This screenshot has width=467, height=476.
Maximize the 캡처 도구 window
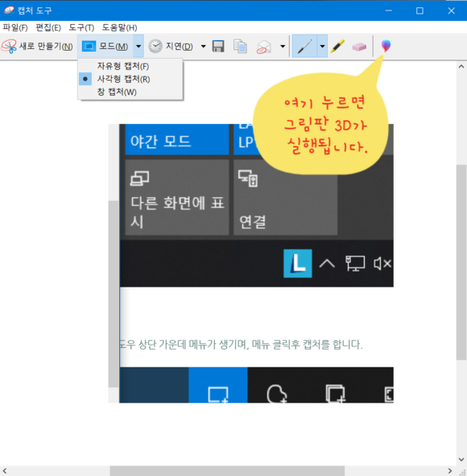[419, 10]
